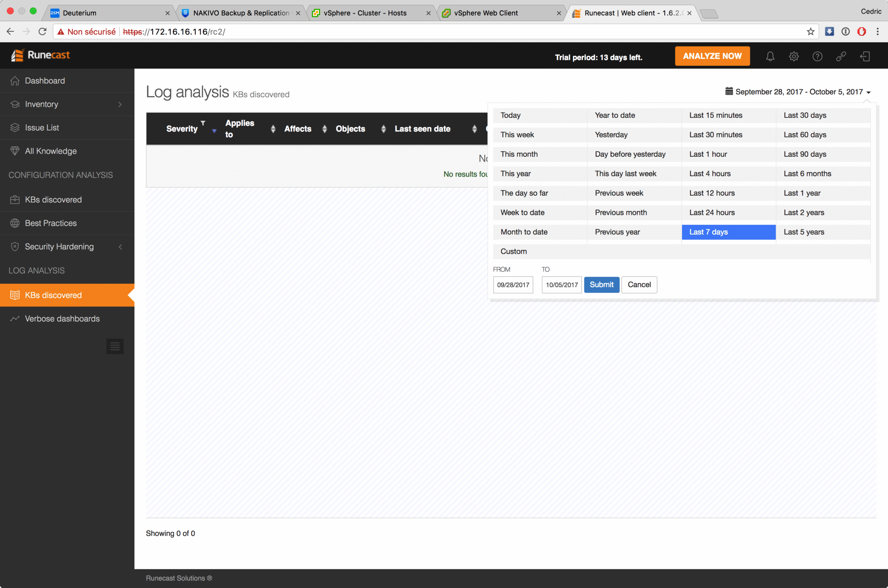Submit the selected date range

pos(601,285)
